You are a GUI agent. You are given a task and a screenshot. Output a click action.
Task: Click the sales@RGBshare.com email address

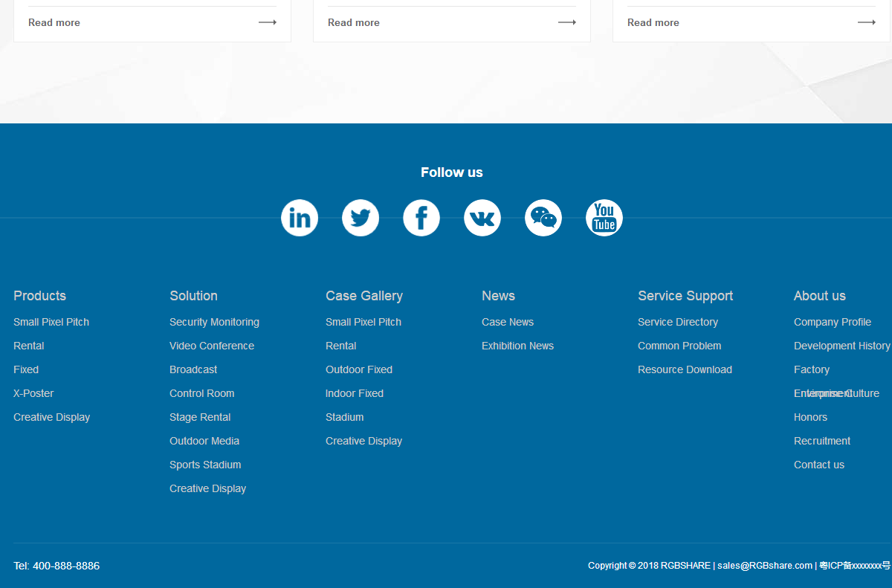pyautogui.click(x=765, y=566)
